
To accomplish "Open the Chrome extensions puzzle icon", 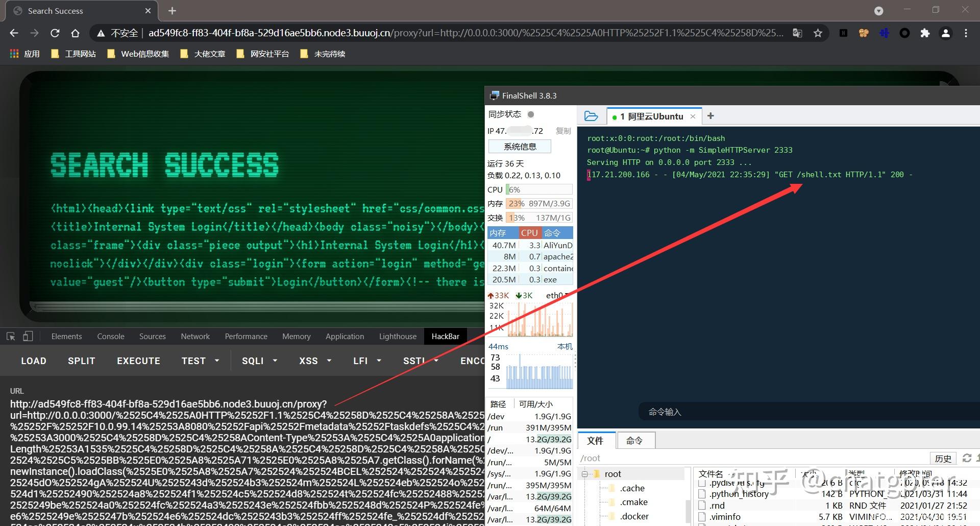I will pos(925,33).
